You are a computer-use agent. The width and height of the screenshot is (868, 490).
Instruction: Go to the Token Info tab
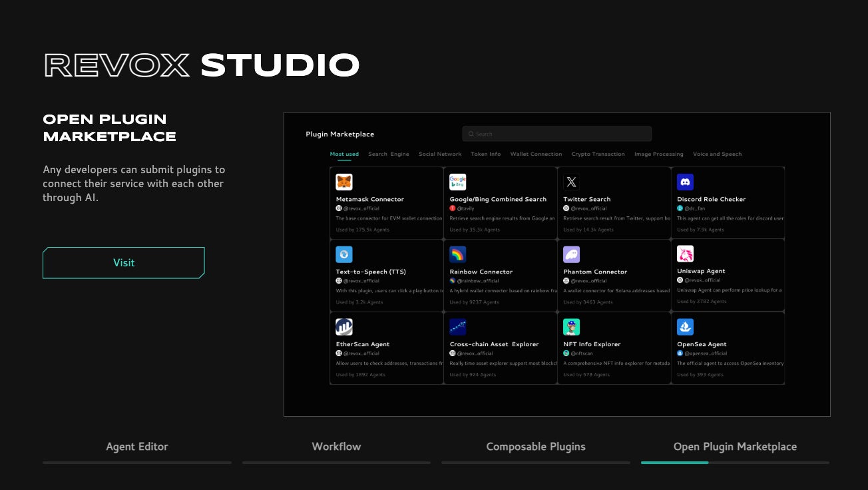click(x=486, y=154)
